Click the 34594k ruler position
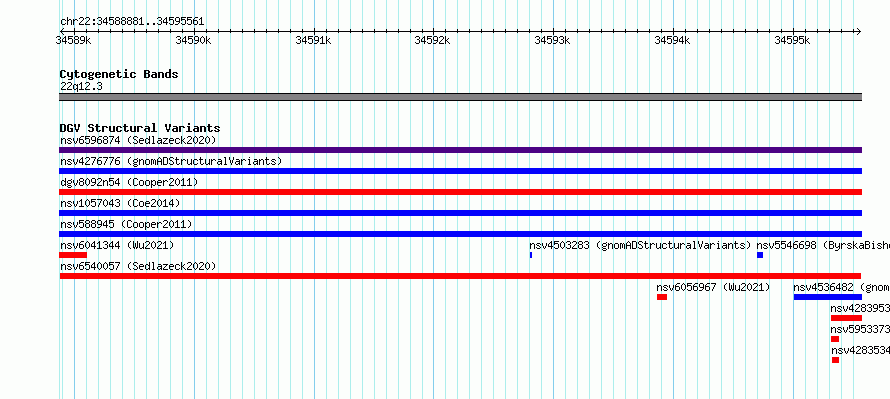890x399 pixels. point(673,40)
